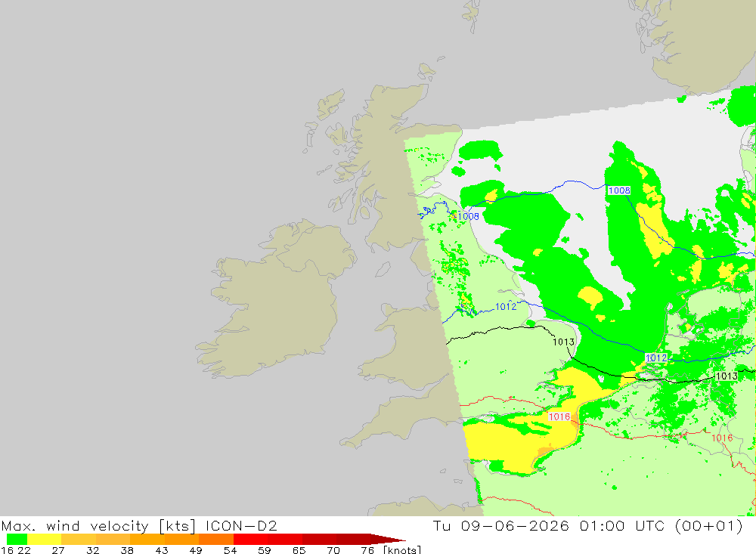Click the legend value '76'

click(367, 549)
